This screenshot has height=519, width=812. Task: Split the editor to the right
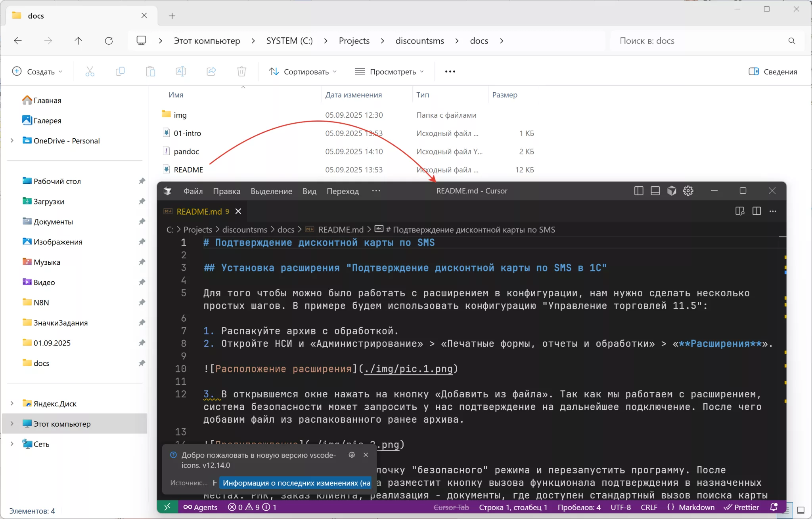[756, 211]
